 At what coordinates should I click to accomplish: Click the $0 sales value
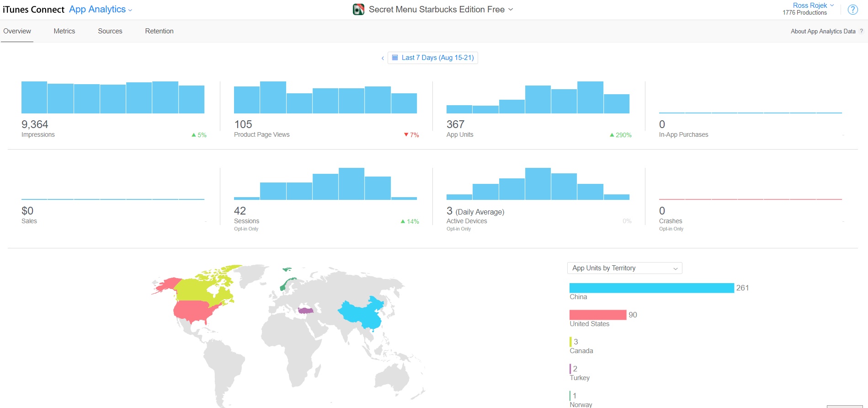[x=27, y=211]
